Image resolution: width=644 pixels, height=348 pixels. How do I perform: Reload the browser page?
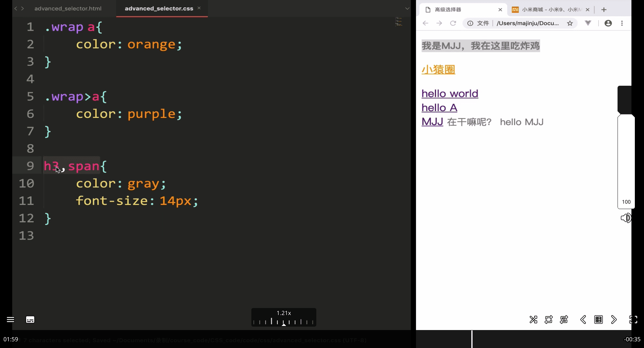pyautogui.click(x=453, y=23)
